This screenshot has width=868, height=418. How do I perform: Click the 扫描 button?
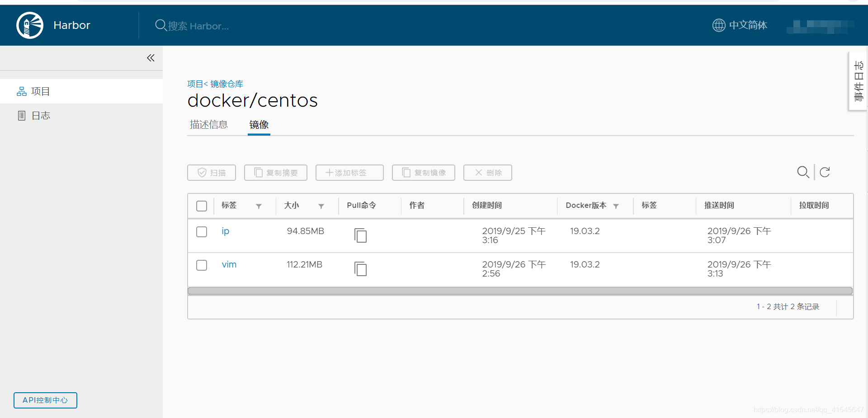(x=212, y=173)
